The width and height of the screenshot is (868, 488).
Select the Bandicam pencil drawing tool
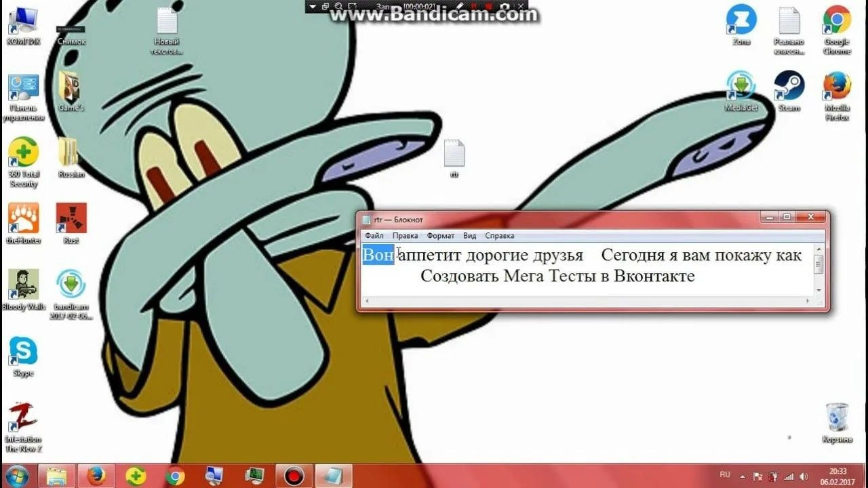pos(460,6)
